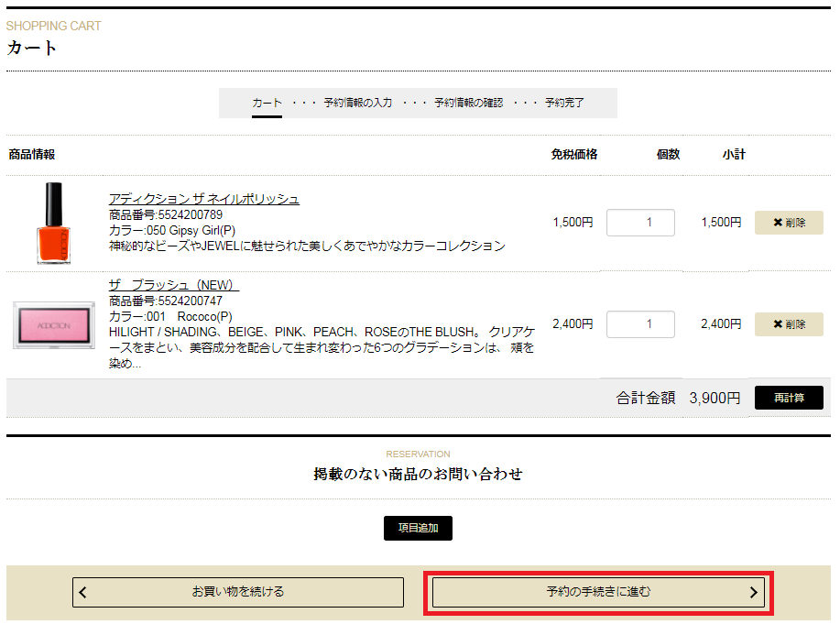Click the 2,400円 subtotal for the blush
The height and width of the screenshot is (635, 840).
(x=721, y=324)
